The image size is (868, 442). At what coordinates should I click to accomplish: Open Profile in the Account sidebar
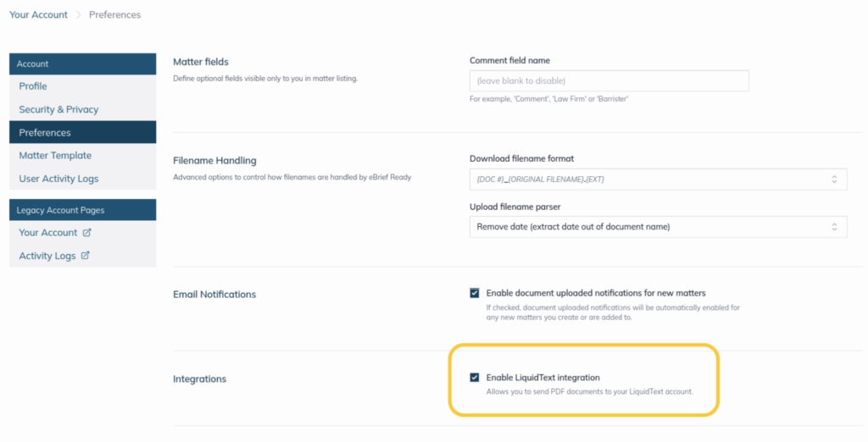point(33,86)
